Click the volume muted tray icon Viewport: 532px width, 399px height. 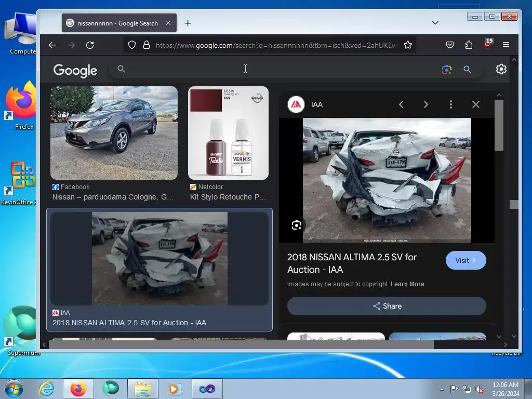point(480,389)
